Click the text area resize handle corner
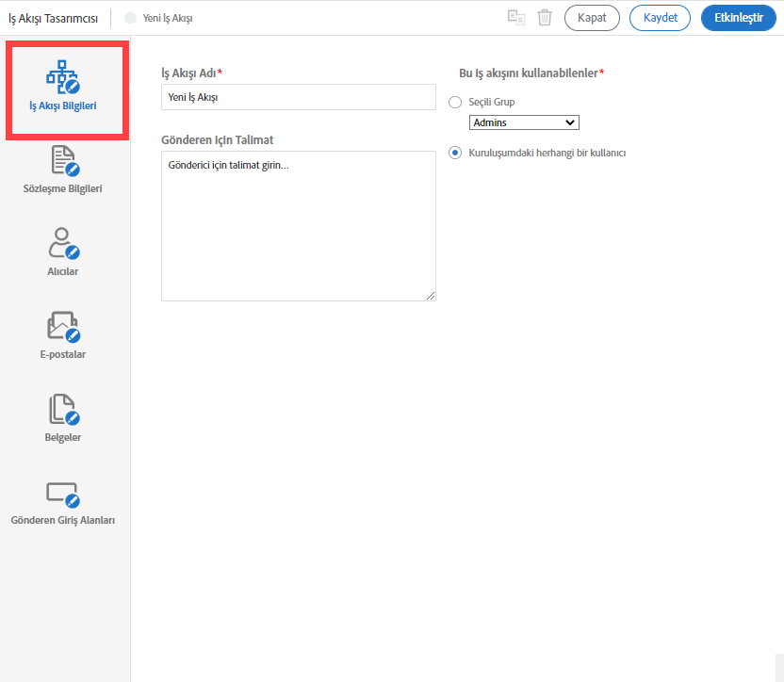 click(431, 296)
